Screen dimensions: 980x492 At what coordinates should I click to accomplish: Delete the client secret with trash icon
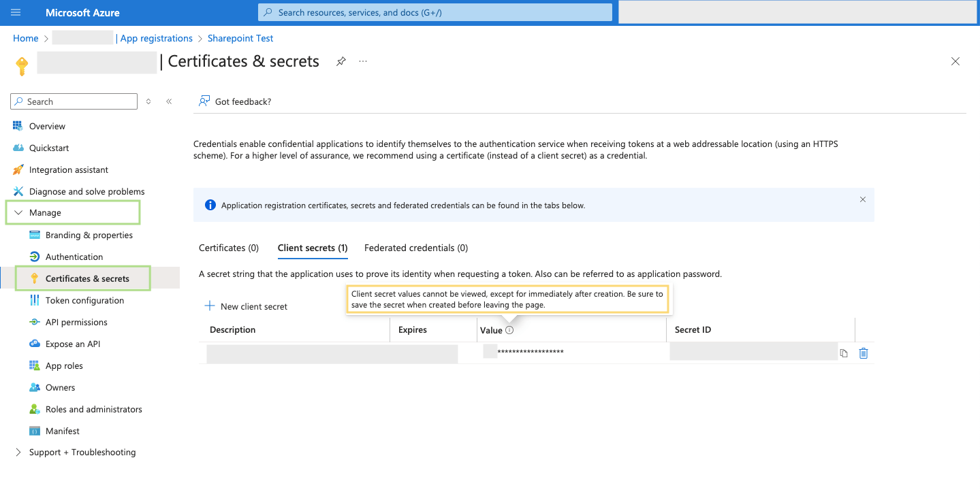(x=864, y=353)
